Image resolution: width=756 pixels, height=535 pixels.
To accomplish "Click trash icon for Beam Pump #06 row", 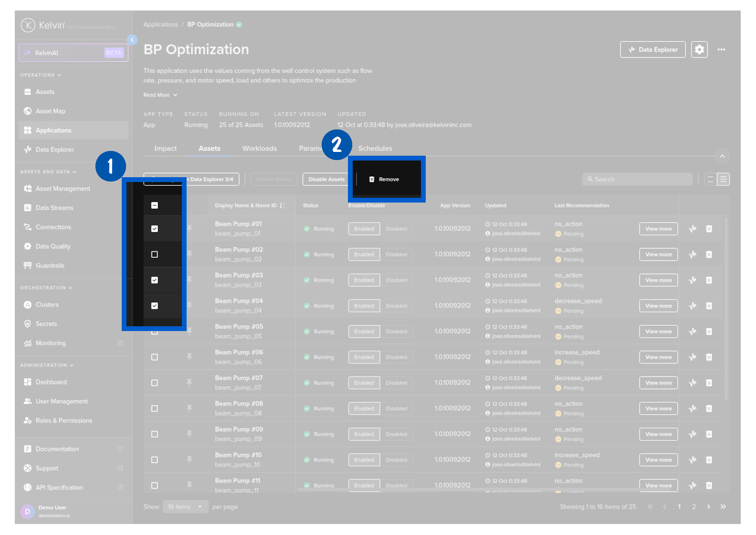I will (709, 357).
